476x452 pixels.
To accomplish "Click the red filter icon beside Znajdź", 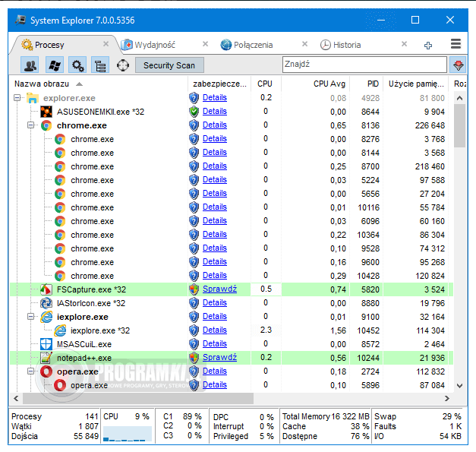I will pos(458,65).
